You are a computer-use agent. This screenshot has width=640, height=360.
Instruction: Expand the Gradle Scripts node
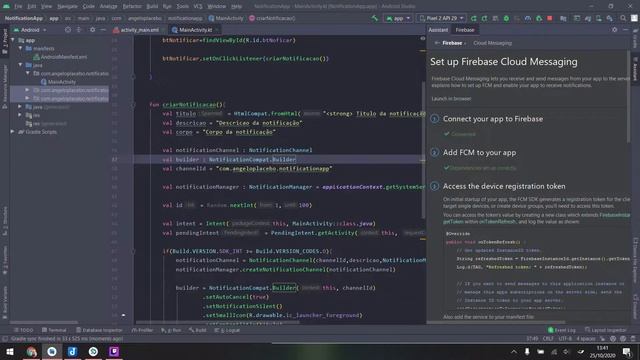click(13, 132)
